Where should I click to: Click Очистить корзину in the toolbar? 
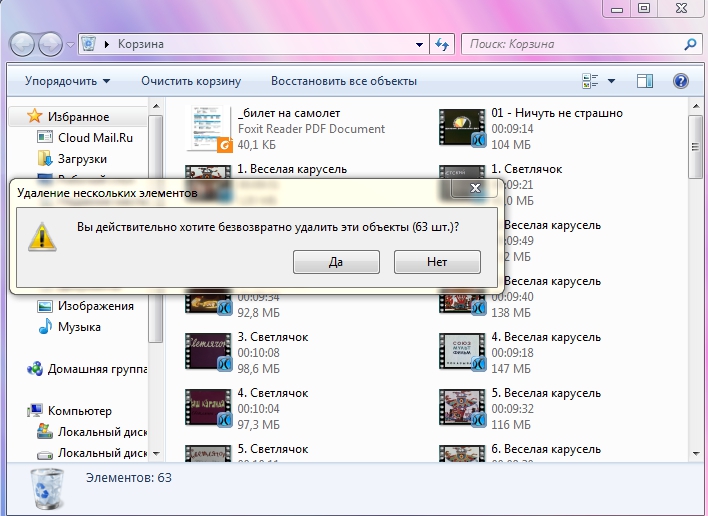[x=191, y=81]
